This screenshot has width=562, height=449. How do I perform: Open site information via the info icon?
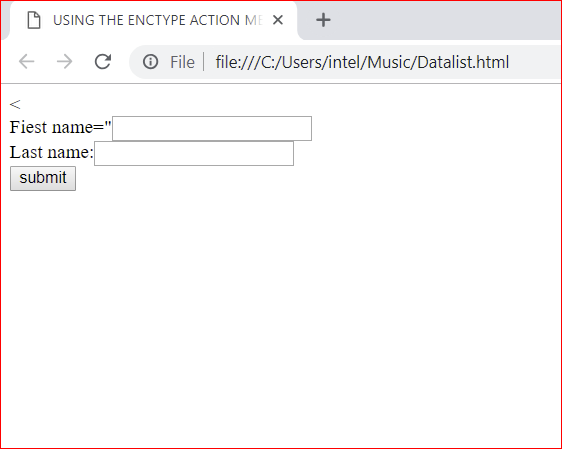point(150,62)
